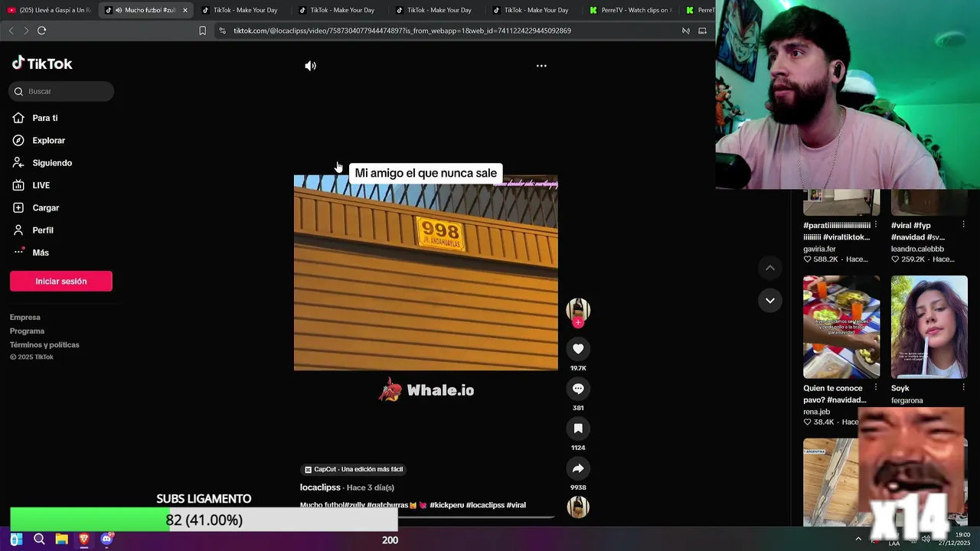Click the 588.2K likes on gaviria.fer card
Image resolution: width=980 pixels, height=551 pixels.
pyautogui.click(x=820, y=259)
